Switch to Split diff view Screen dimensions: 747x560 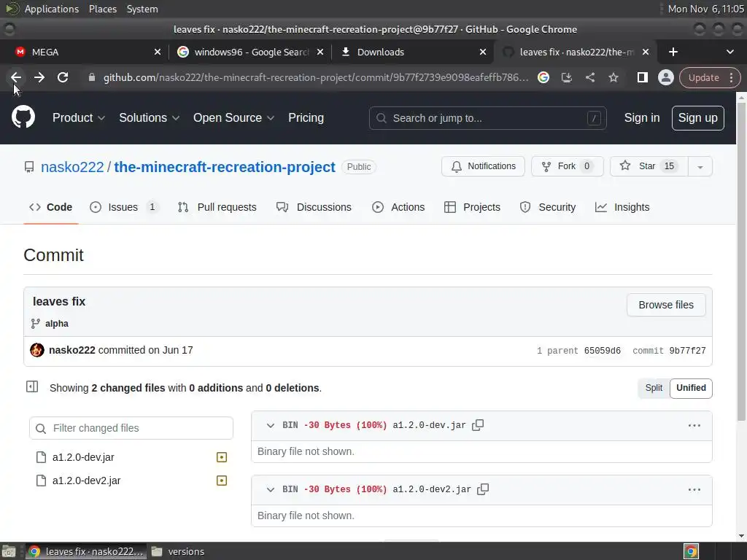(x=654, y=388)
